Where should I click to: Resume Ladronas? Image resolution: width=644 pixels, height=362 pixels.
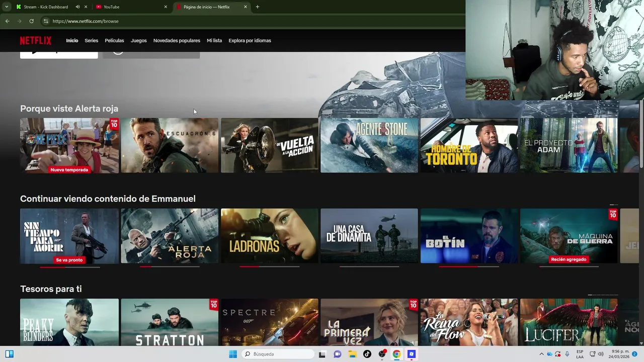point(270,236)
